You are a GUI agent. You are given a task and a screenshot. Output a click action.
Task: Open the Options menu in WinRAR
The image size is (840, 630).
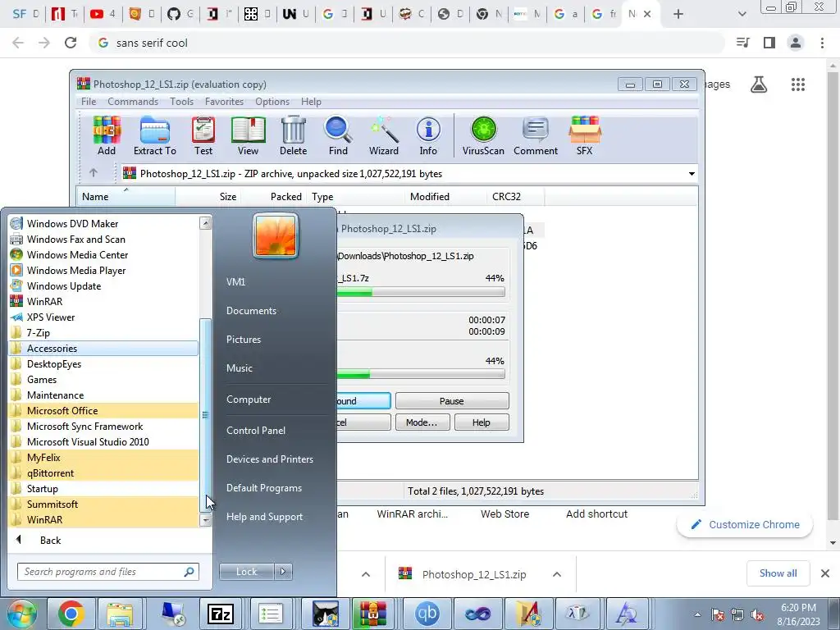272,101
